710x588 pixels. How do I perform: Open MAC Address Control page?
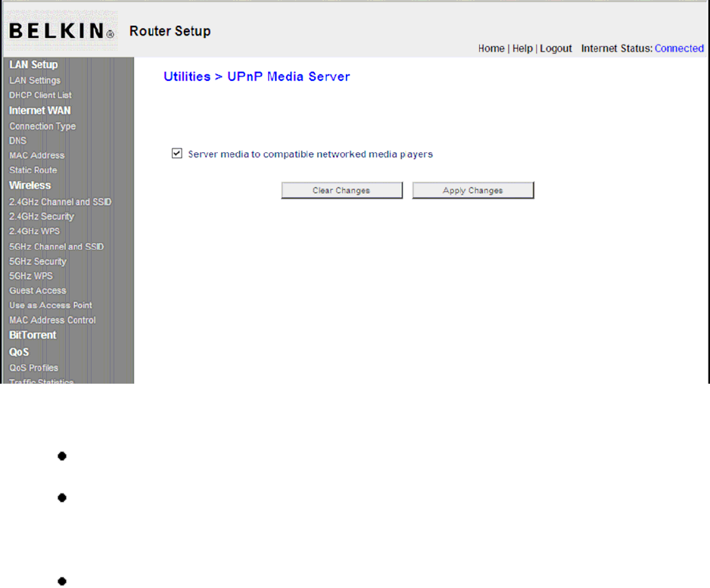52,320
